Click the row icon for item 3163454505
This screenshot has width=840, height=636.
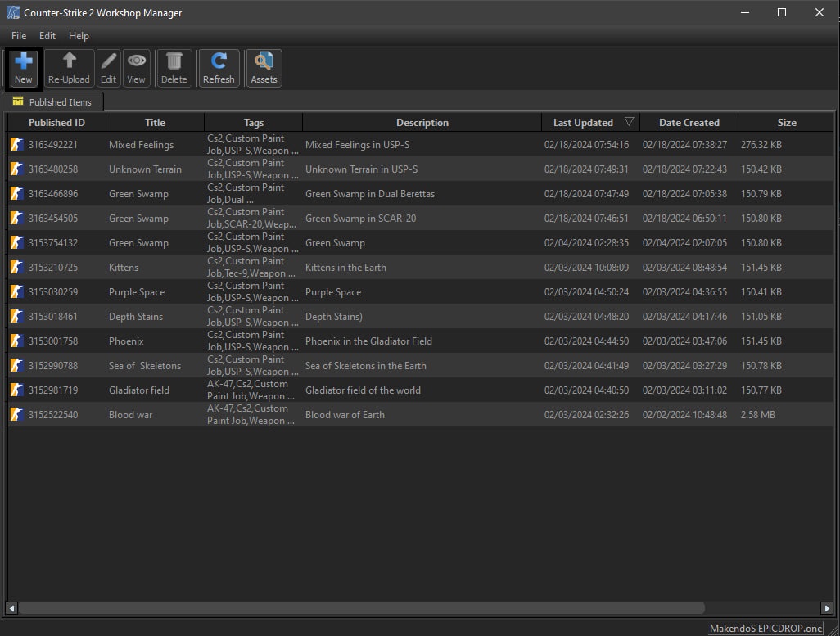[16, 218]
